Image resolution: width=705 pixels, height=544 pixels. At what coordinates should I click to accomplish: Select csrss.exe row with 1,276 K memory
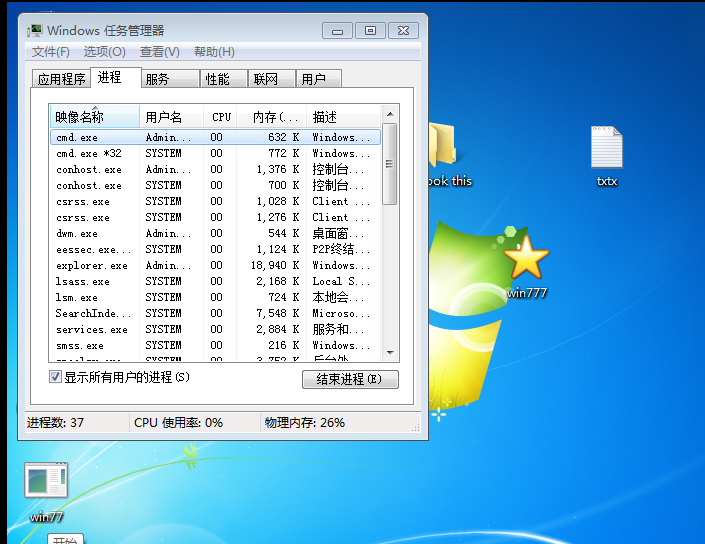[215, 218]
